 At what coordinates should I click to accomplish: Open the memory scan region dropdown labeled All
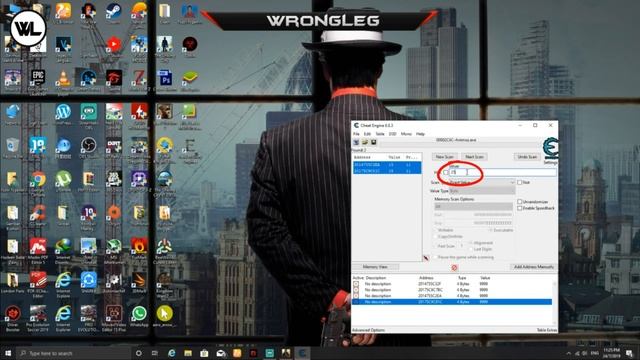point(473,207)
